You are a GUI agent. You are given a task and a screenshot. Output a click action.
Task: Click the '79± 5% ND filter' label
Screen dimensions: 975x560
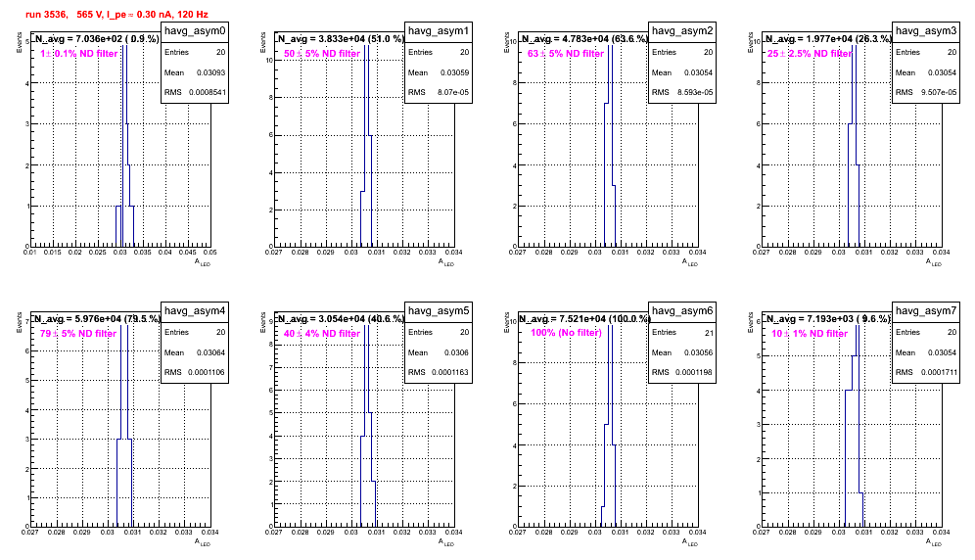[x=78, y=334]
